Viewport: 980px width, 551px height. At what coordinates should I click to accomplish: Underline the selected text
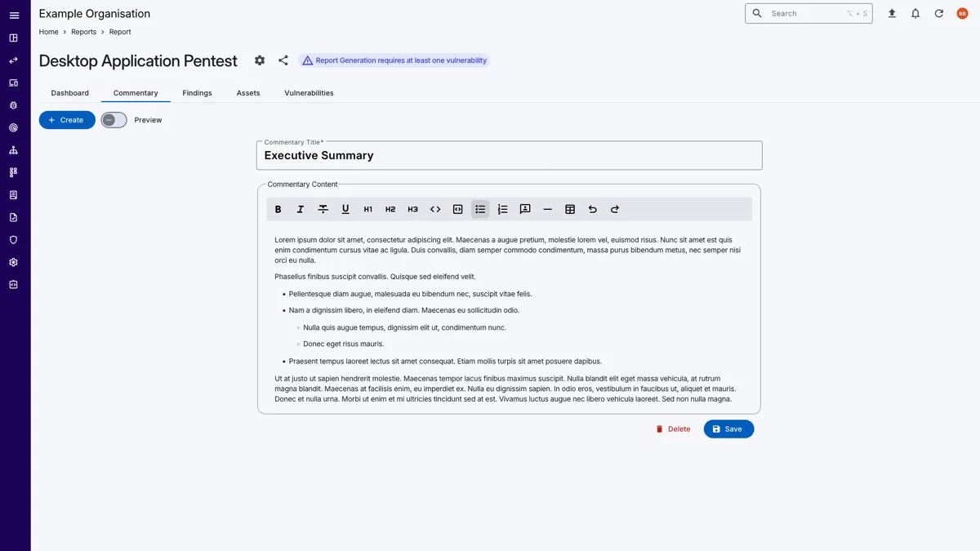345,210
